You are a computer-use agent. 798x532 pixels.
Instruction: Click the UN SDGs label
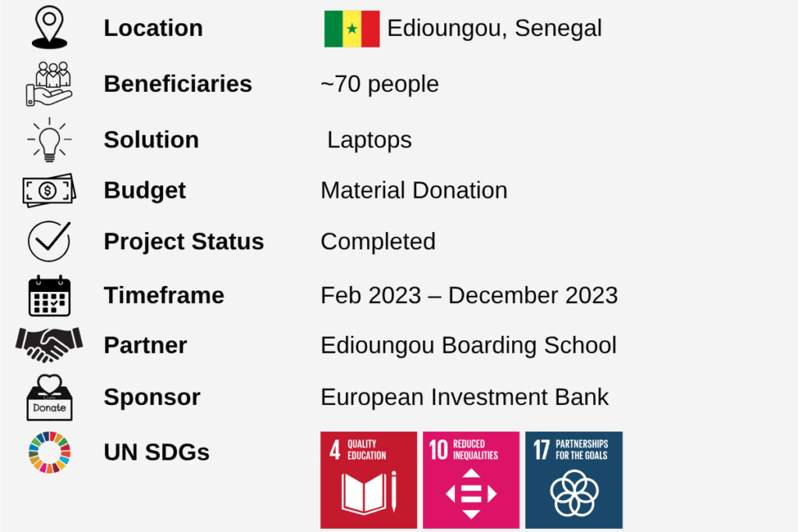coord(157,452)
